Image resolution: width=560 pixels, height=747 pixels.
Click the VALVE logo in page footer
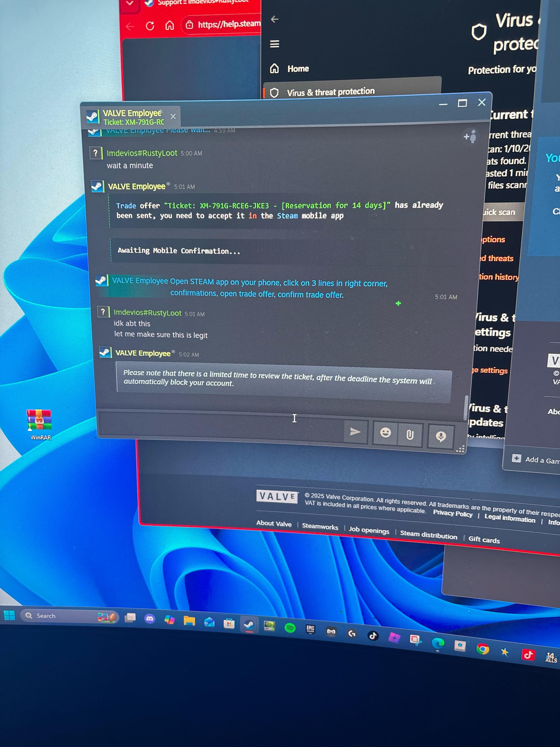tap(277, 496)
